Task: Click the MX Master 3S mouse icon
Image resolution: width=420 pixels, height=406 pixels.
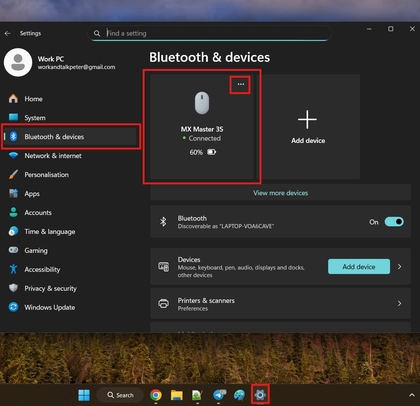Action: click(202, 103)
